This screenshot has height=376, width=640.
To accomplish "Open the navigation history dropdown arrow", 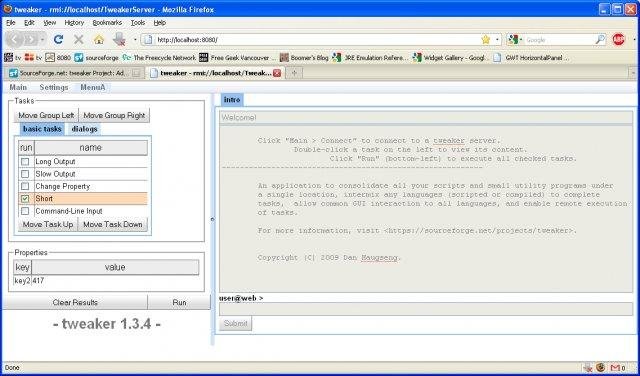I will tap(42, 40).
